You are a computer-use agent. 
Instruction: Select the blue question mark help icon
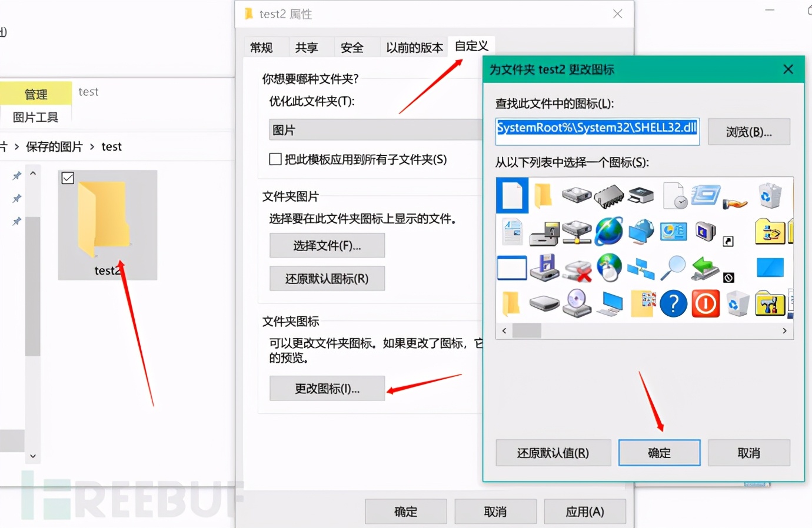coord(673,304)
